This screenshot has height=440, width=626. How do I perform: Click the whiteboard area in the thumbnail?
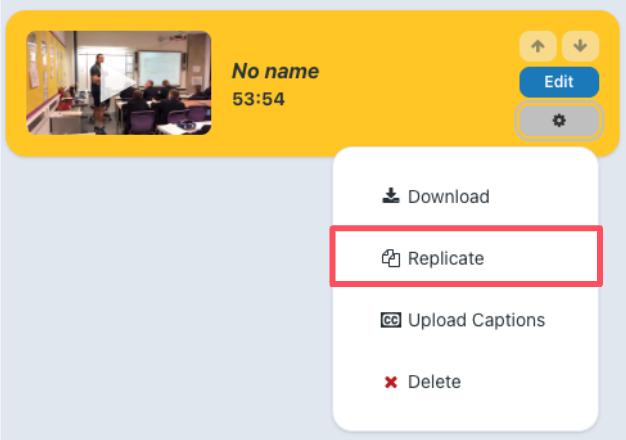point(160,68)
